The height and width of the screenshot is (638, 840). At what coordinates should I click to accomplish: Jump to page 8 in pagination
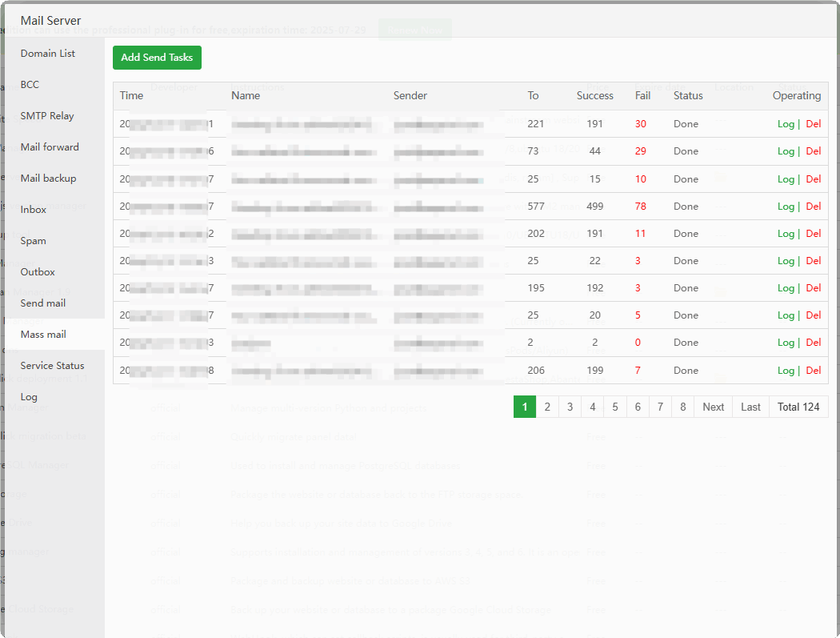tap(682, 407)
